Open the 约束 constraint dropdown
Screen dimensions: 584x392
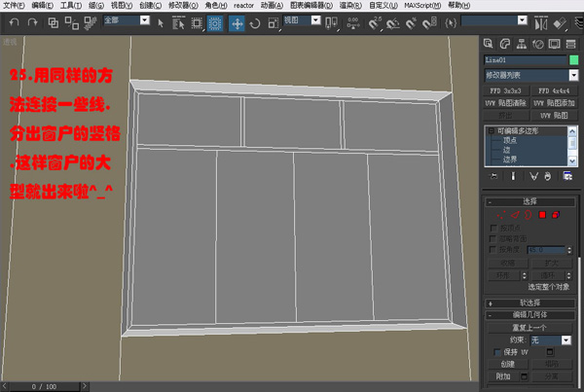pos(566,340)
